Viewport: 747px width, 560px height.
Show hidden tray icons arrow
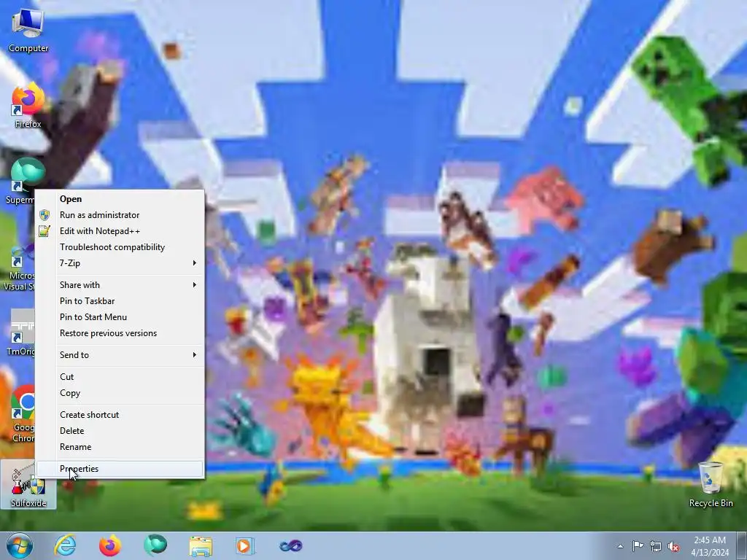620,546
